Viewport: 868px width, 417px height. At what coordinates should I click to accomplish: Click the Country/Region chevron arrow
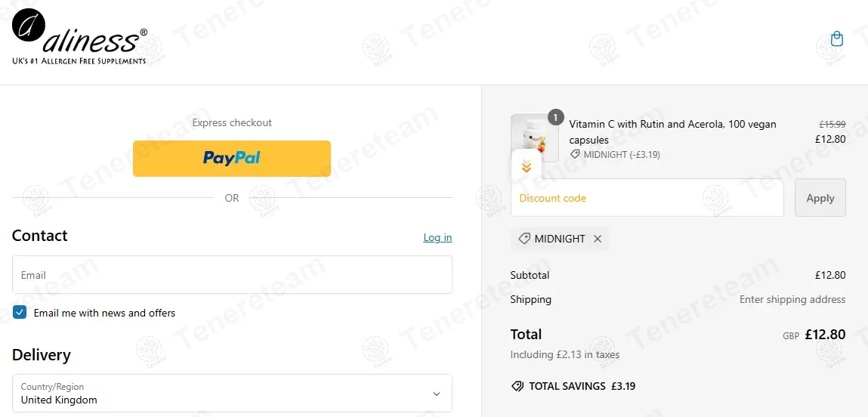pyautogui.click(x=436, y=394)
